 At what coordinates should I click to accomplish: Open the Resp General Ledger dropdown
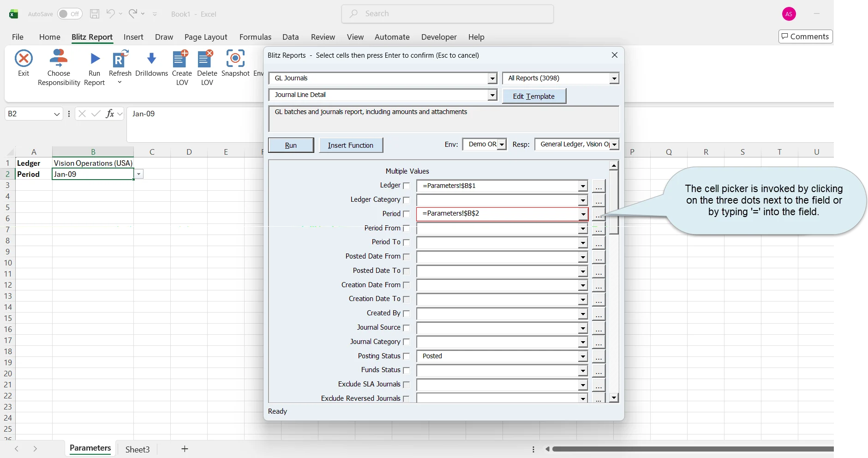pos(614,145)
